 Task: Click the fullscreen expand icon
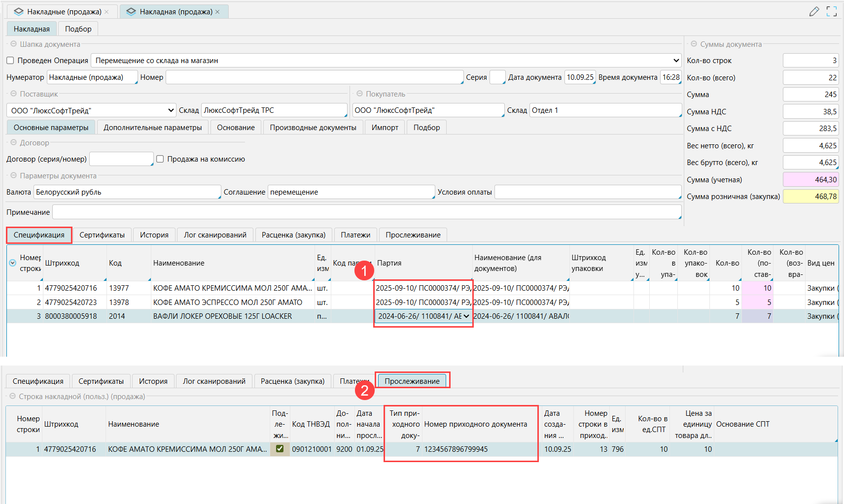point(832,11)
